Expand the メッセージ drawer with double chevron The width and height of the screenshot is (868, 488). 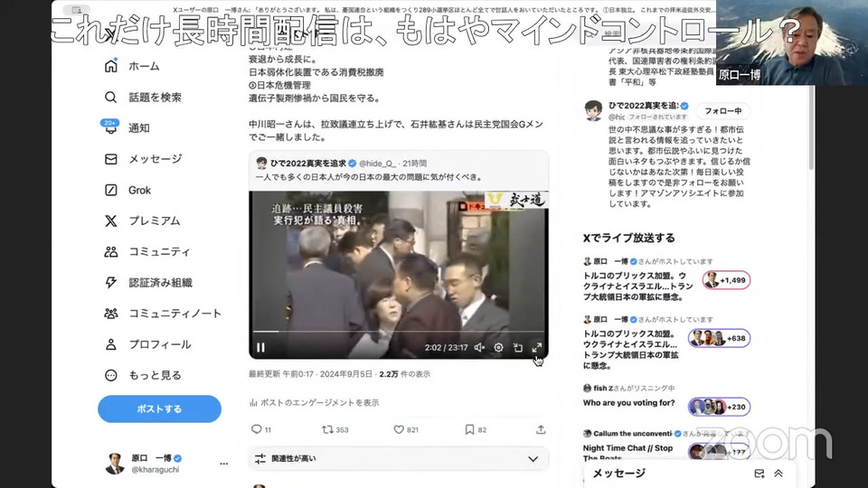coord(778,474)
